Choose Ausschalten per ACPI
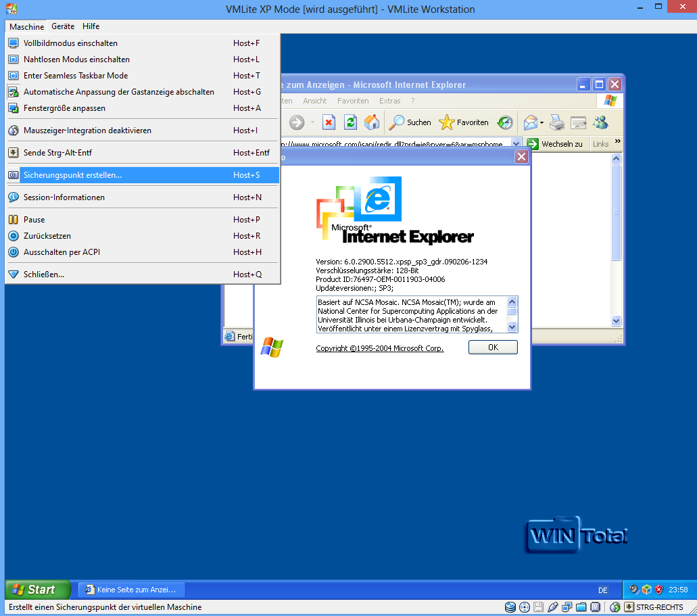Image resolution: width=697 pixels, height=616 pixels. coord(143,252)
